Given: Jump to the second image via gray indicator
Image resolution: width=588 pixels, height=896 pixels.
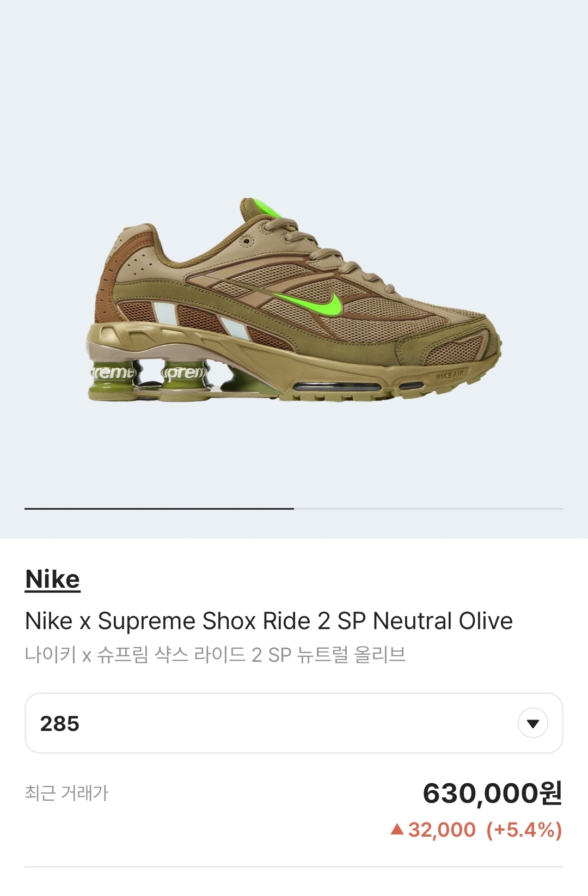Looking at the screenshot, I should [x=428, y=509].
